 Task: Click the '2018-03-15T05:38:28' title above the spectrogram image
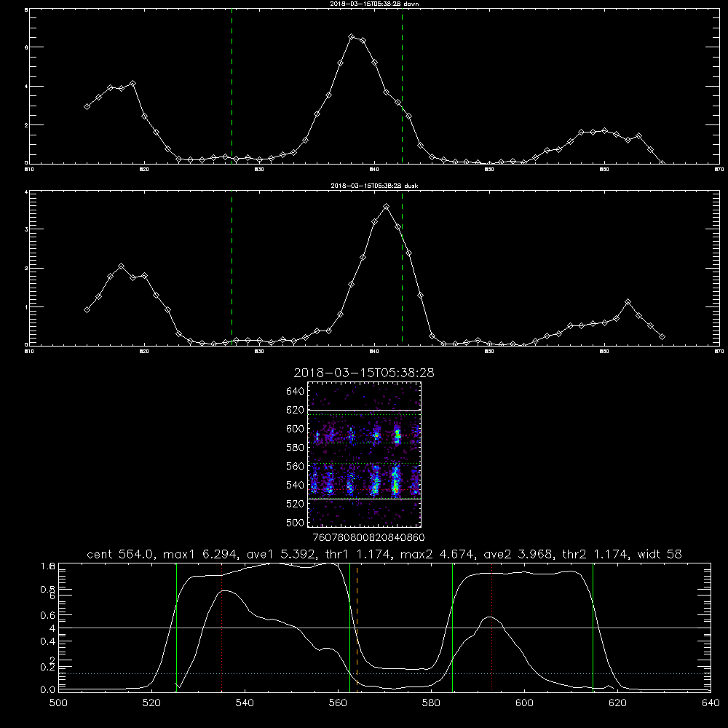tap(364, 373)
